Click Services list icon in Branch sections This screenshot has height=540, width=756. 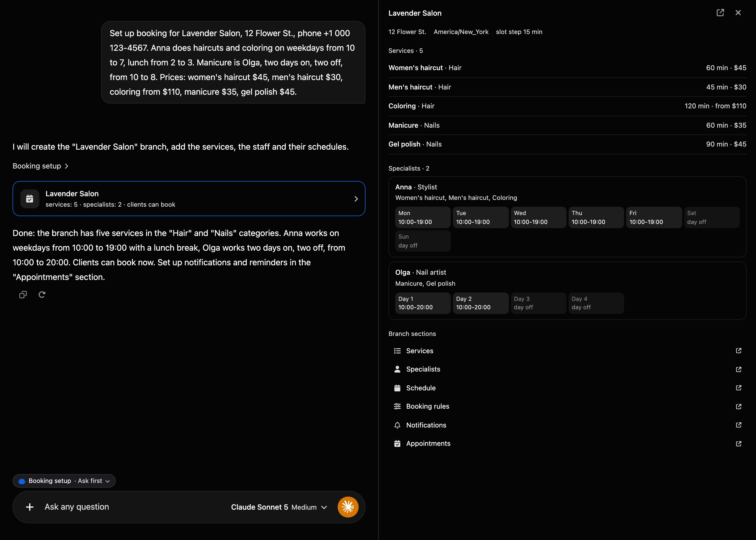coord(397,351)
